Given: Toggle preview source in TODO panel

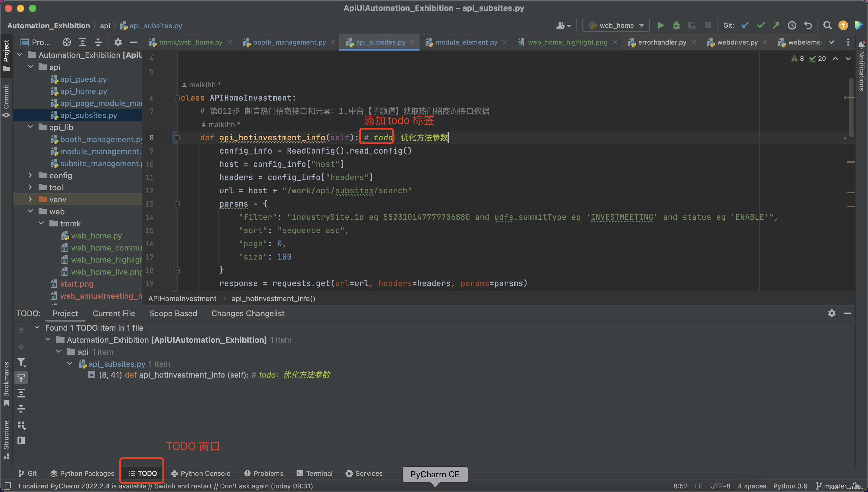Looking at the screenshot, I should 21,378.
